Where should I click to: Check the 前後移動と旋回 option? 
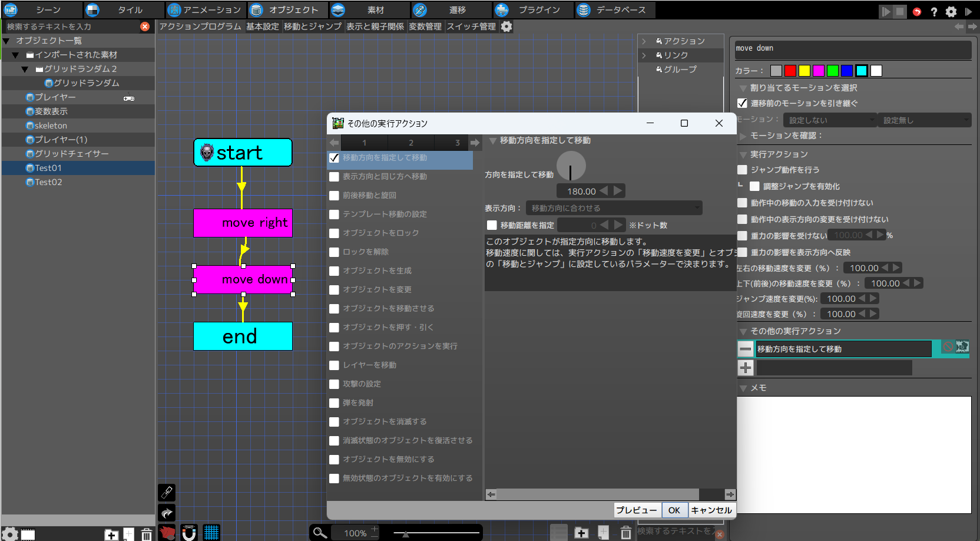click(334, 196)
